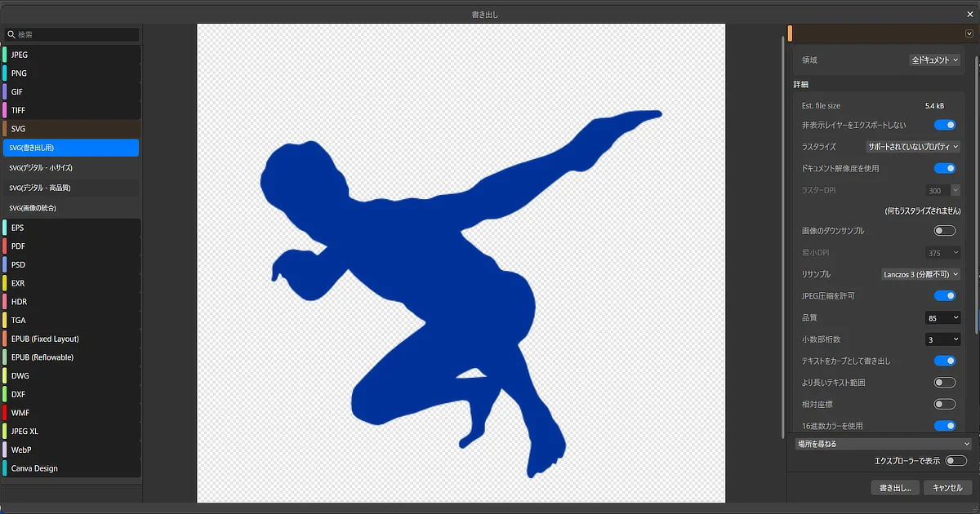Open the 場所を尋ねる dropdown
This screenshot has height=514, width=980.
click(884, 444)
